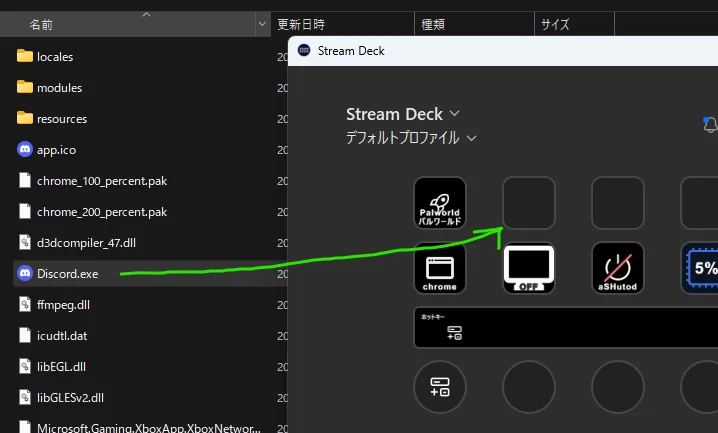Screen dimensions: 718x433
Task: Sort by the 名前 column header
Action: pos(128,24)
